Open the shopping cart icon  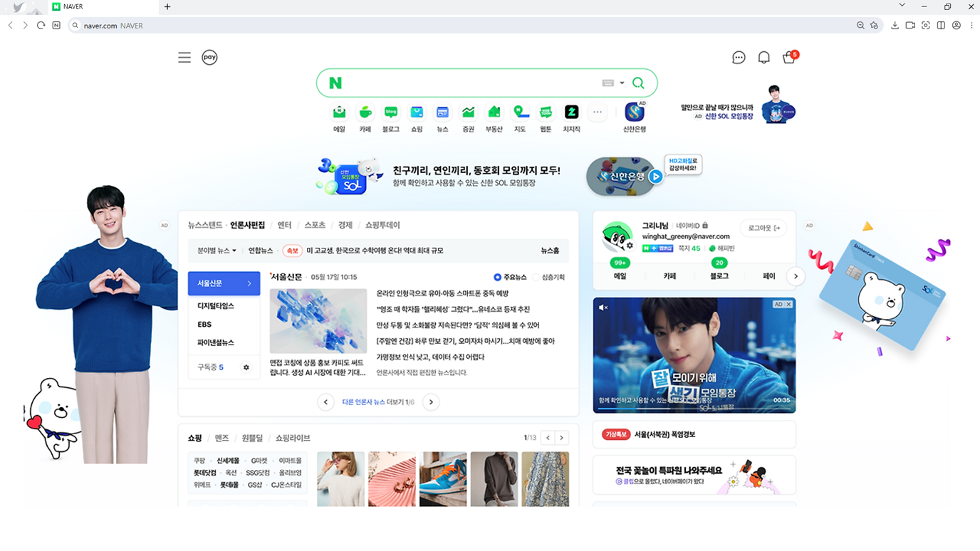pyautogui.click(x=789, y=57)
